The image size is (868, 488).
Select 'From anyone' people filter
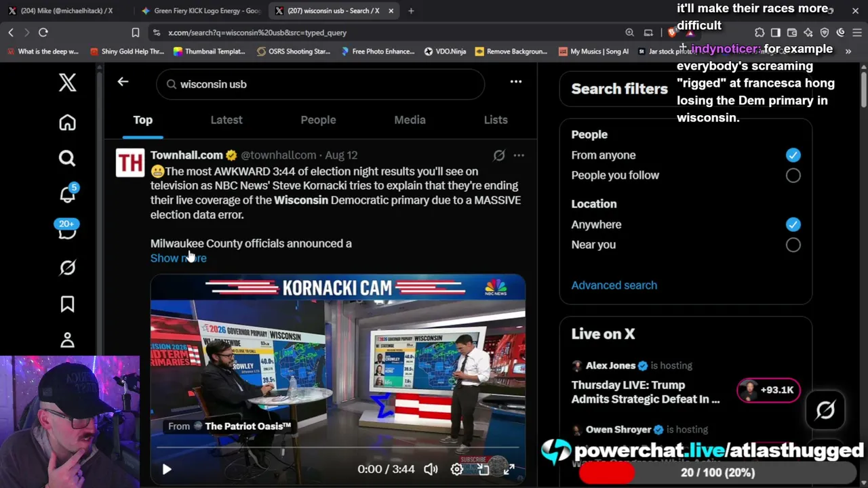coord(793,155)
